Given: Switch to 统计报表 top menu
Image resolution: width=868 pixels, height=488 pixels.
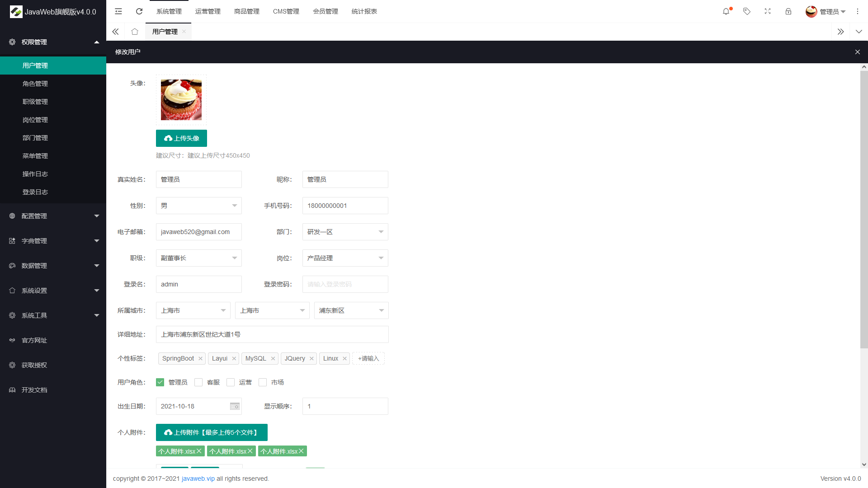Looking at the screenshot, I should (364, 11).
